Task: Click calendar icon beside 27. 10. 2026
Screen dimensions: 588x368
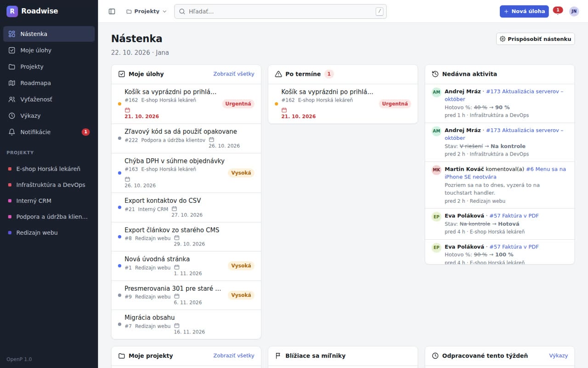Action: (x=174, y=209)
